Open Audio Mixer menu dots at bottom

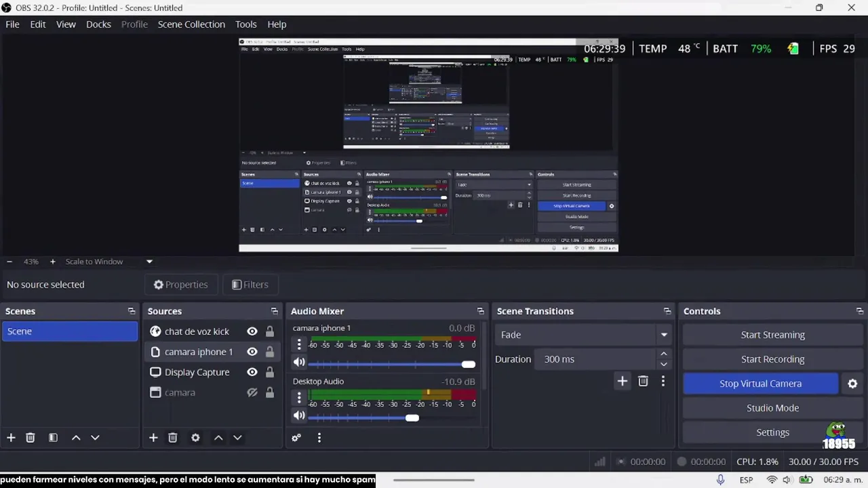319,438
